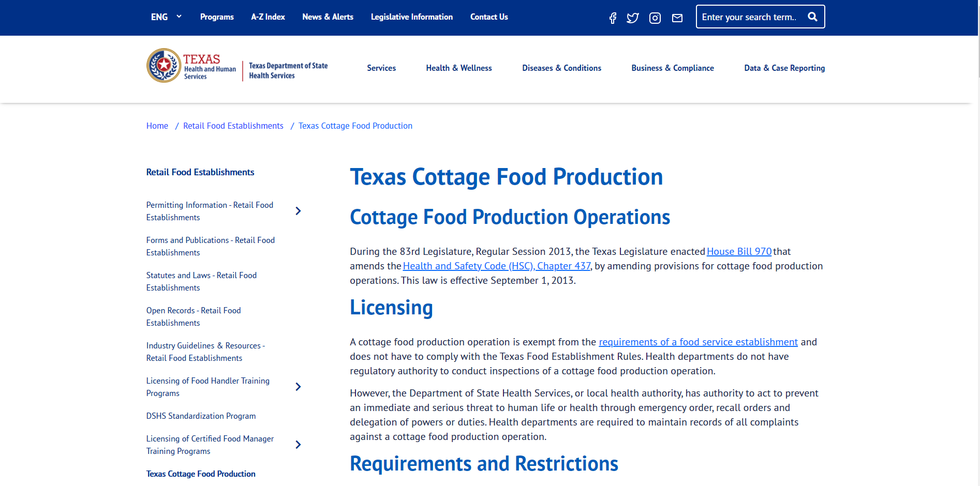The width and height of the screenshot is (980, 486).
Task: Click the Twitter icon
Action: (x=633, y=17)
